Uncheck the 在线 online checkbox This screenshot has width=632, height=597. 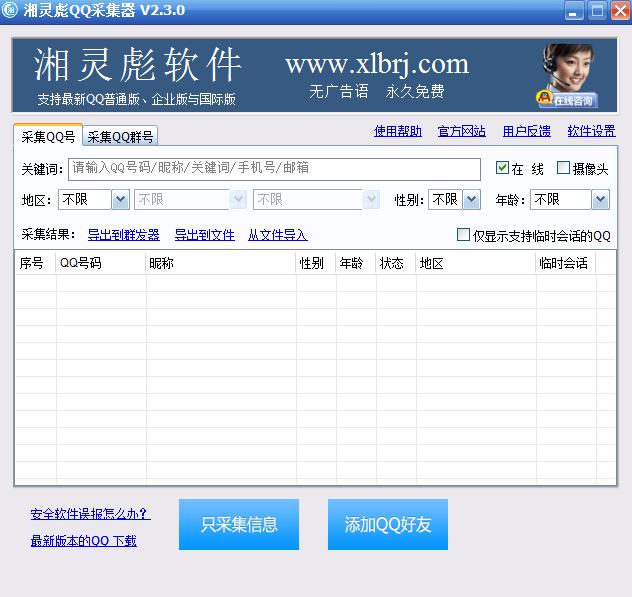click(x=502, y=168)
